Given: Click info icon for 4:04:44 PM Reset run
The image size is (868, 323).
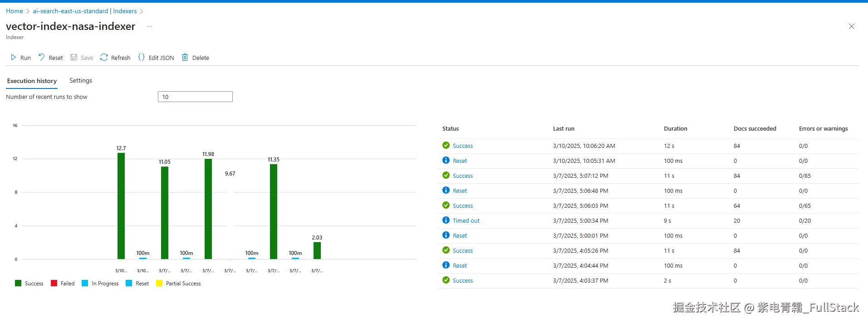Looking at the screenshot, I should pos(446,265).
